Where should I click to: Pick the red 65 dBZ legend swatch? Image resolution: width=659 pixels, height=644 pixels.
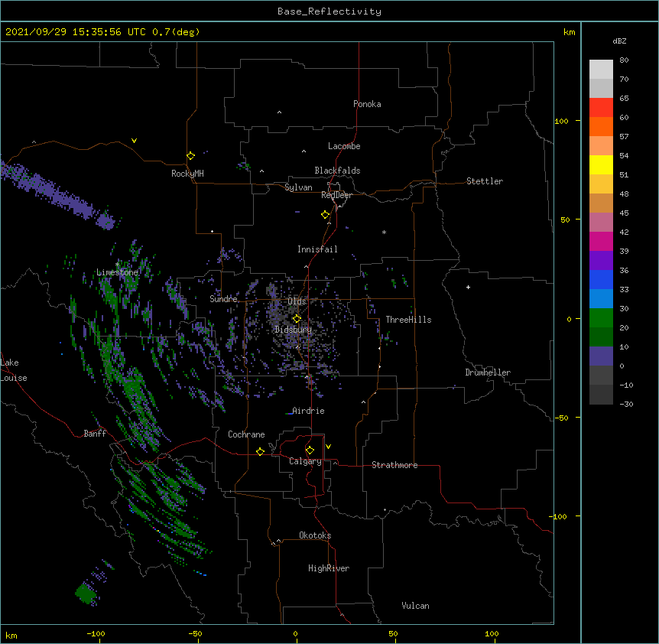pyautogui.click(x=601, y=108)
